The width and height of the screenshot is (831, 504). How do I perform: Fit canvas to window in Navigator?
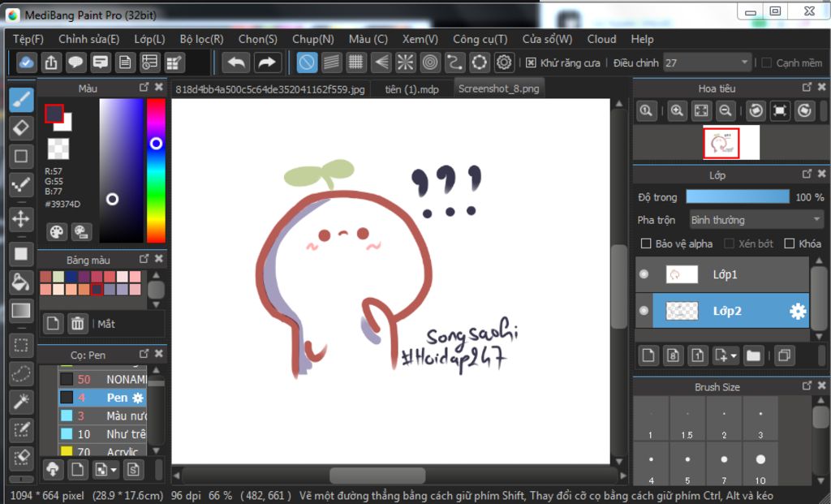[701, 110]
